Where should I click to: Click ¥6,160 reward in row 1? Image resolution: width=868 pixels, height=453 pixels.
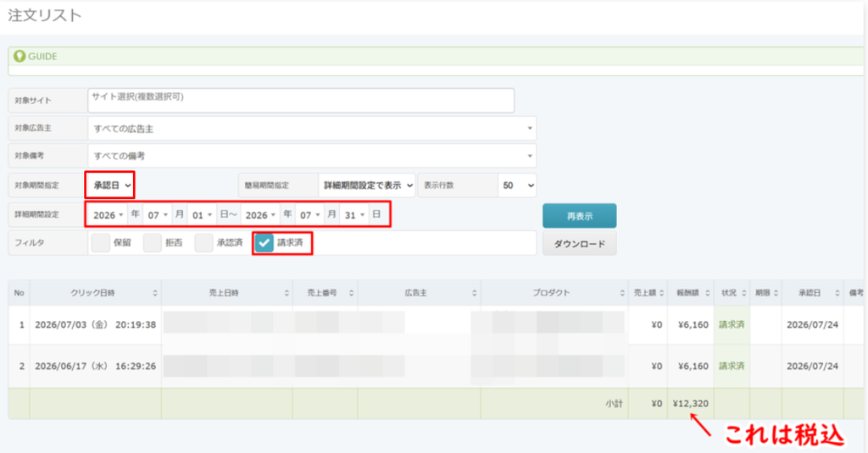pyautogui.click(x=693, y=324)
